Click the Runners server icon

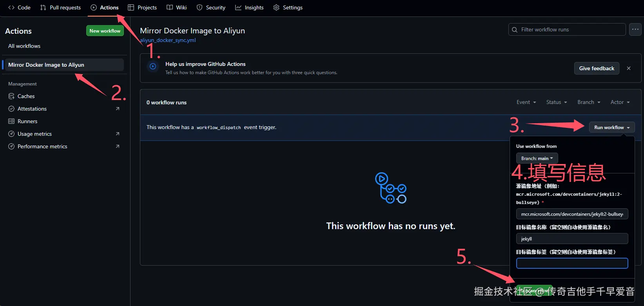pyautogui.click(x=11, y=121)
